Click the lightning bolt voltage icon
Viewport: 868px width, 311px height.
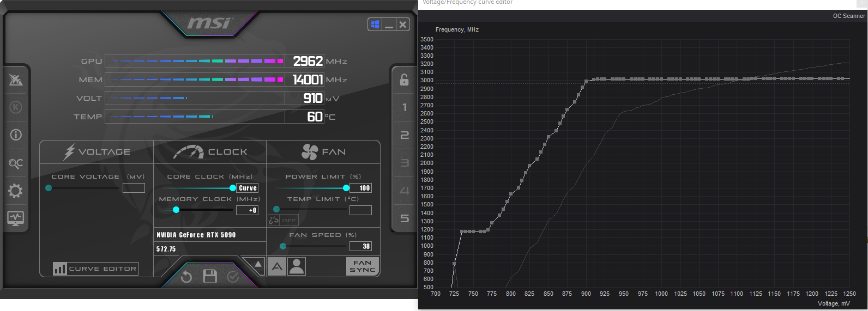click(x=69, y=152)
